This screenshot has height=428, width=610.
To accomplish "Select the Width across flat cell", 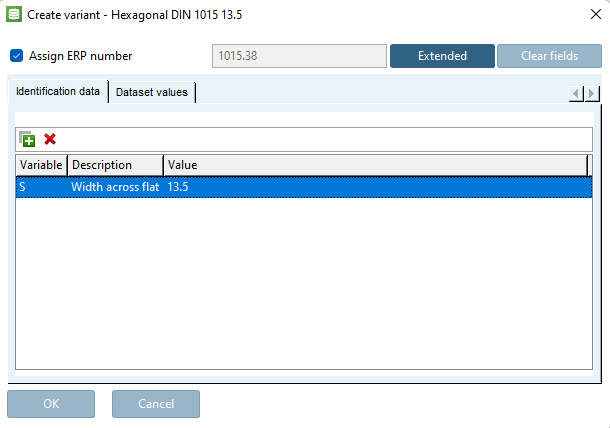I will (115, 187).
